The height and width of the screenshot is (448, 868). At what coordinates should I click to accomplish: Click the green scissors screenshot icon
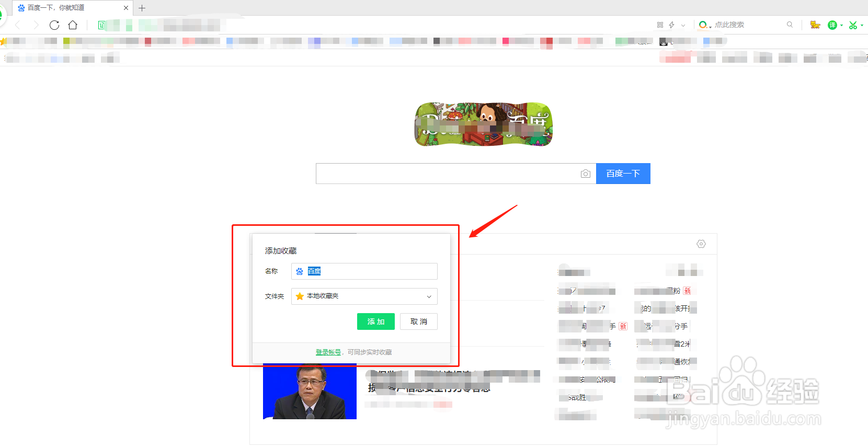pyautogui.click(x=853, y=25)
